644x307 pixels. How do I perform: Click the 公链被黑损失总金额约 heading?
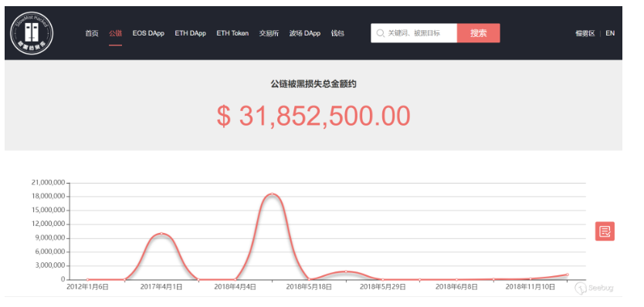313,84
